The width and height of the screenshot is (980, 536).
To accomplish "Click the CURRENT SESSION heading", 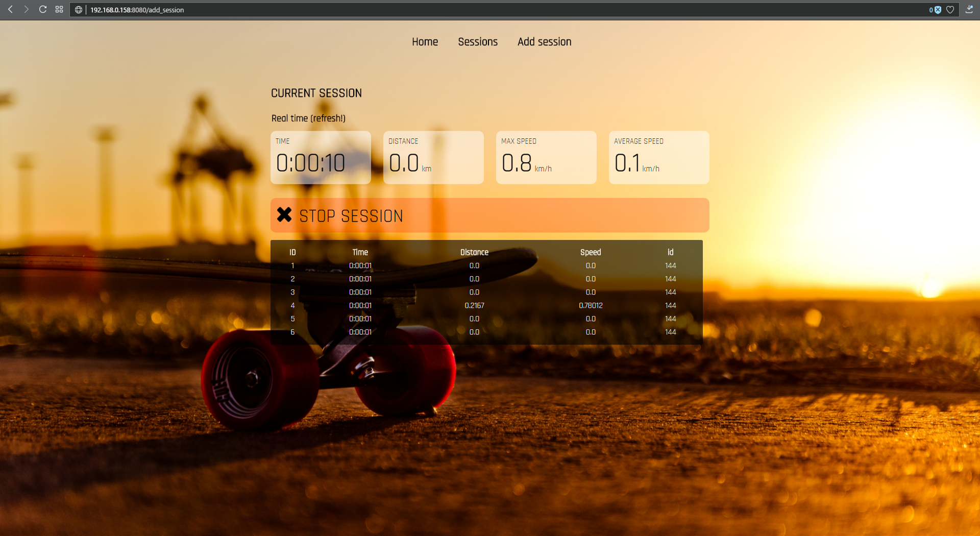I will point(316,93).
